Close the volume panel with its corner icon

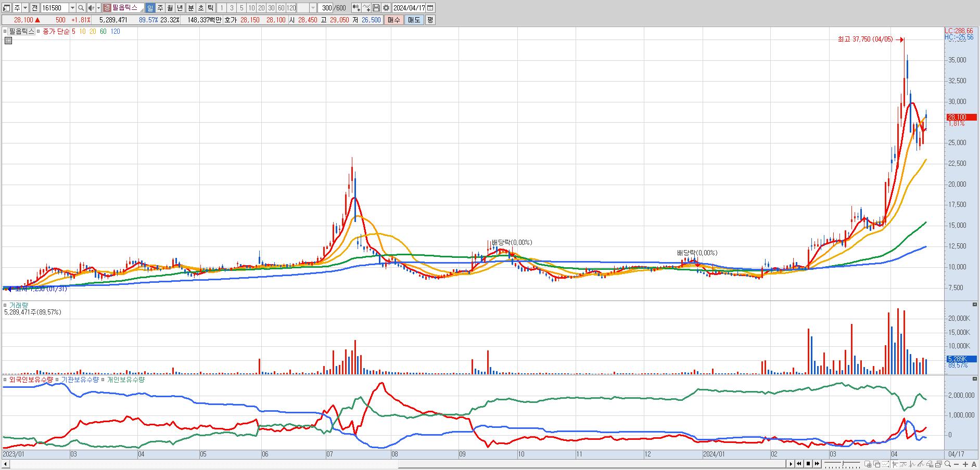coord(975,305)
